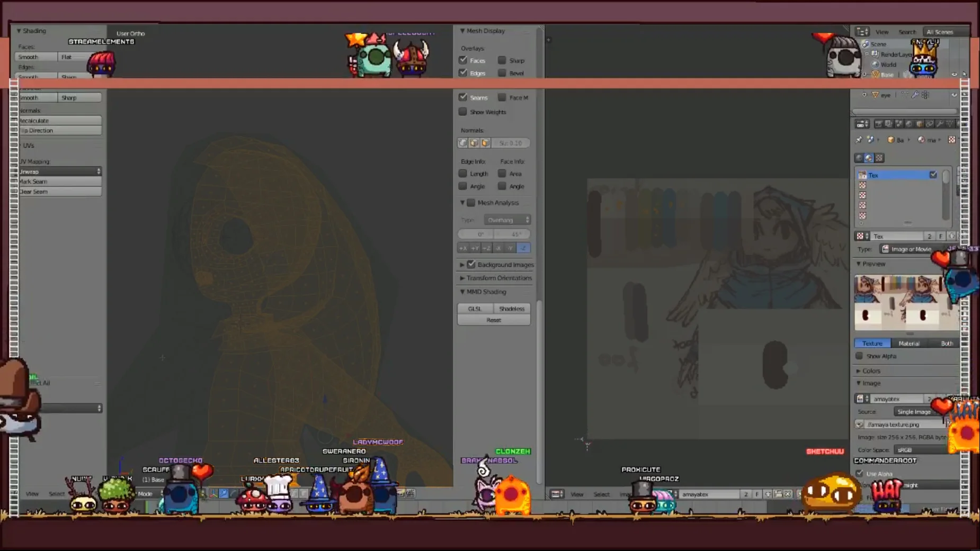Viewport: 980px width, 551px height.
Task: Click the World globe icon in Outliner
Action: tap(876, 65)
